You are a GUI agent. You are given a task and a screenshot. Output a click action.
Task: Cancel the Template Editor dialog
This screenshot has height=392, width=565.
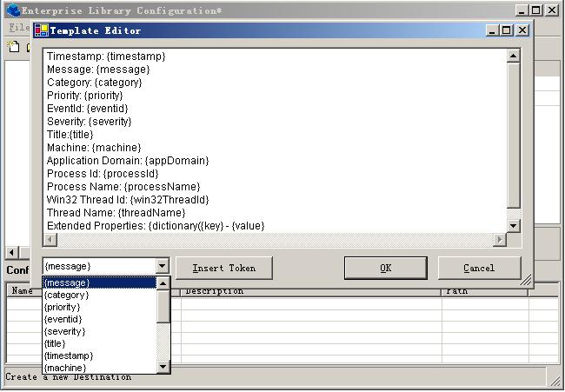pyautogui.click(x=479, y=268)
